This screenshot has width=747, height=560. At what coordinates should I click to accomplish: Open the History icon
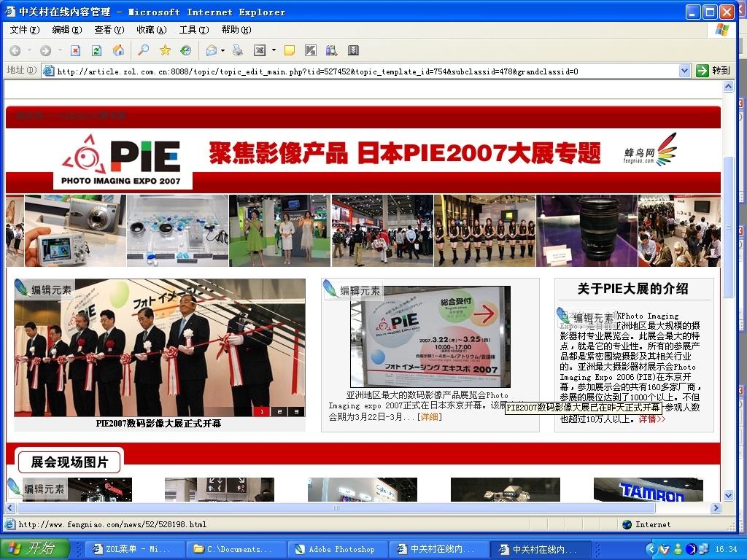pyautogui.click(x=186, y=50)
